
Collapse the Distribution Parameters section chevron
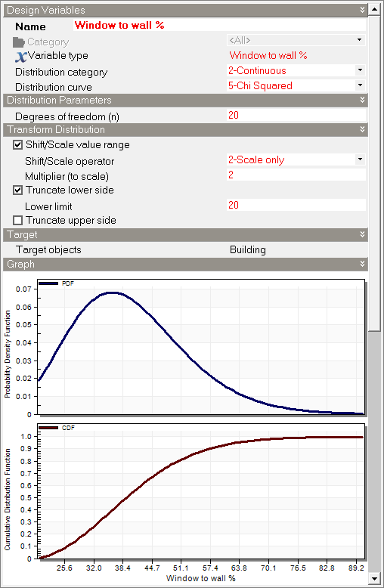(362, 100)
